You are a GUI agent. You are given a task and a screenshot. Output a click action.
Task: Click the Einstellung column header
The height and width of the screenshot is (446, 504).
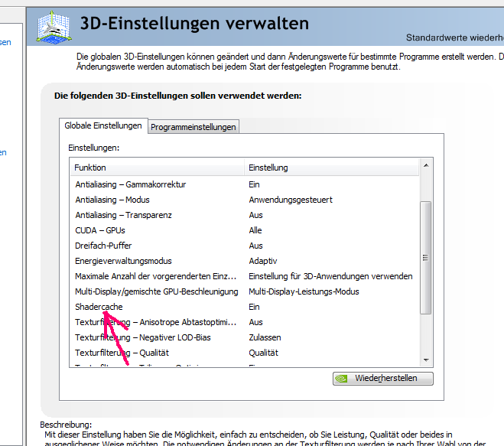point(332,168)
